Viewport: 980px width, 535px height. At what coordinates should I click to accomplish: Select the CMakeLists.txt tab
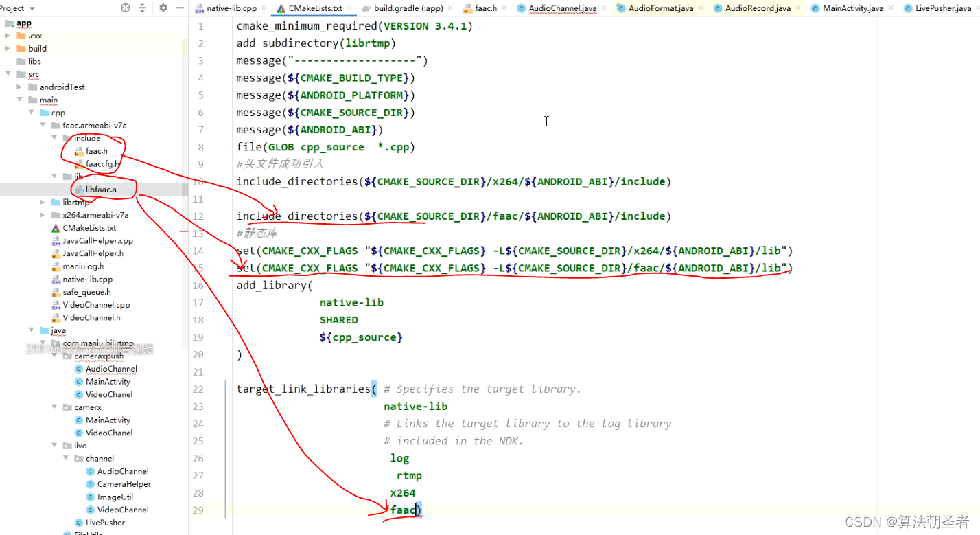point(315,8)
